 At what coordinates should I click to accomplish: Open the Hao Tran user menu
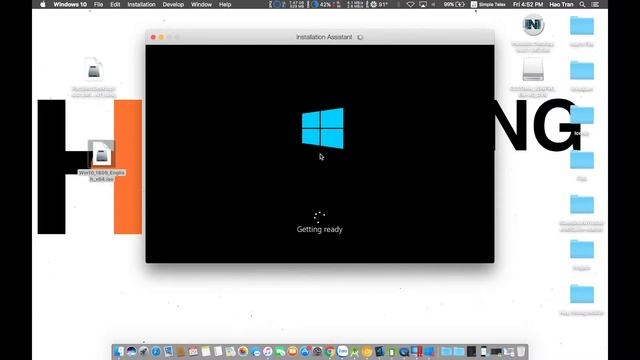[561, 4]
